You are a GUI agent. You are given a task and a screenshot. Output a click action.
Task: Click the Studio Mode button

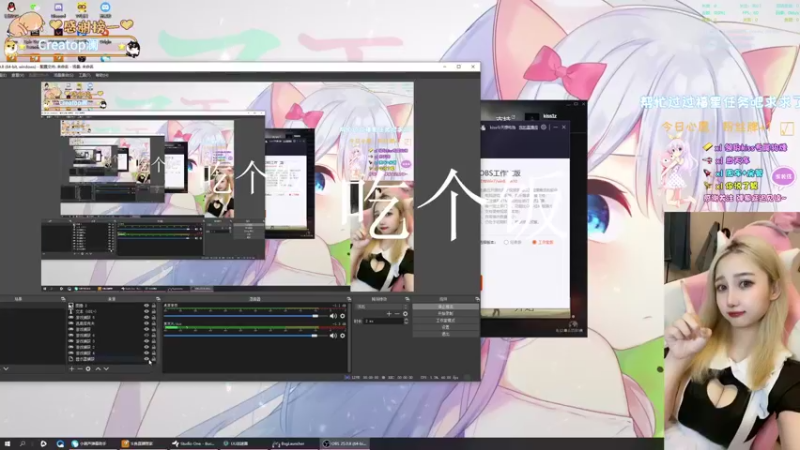point(445,320)
